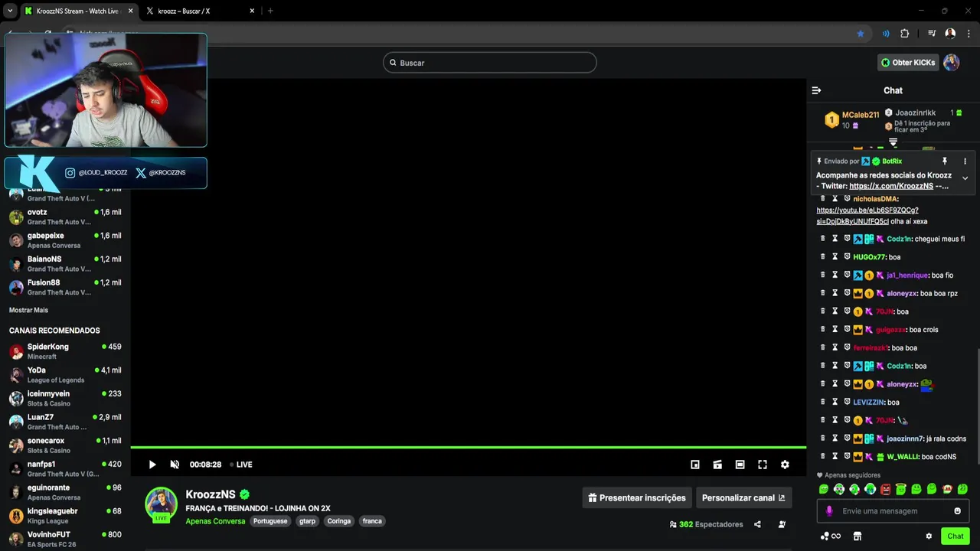
Task: Jump to LIVE in the player
Action: (241, 465)
